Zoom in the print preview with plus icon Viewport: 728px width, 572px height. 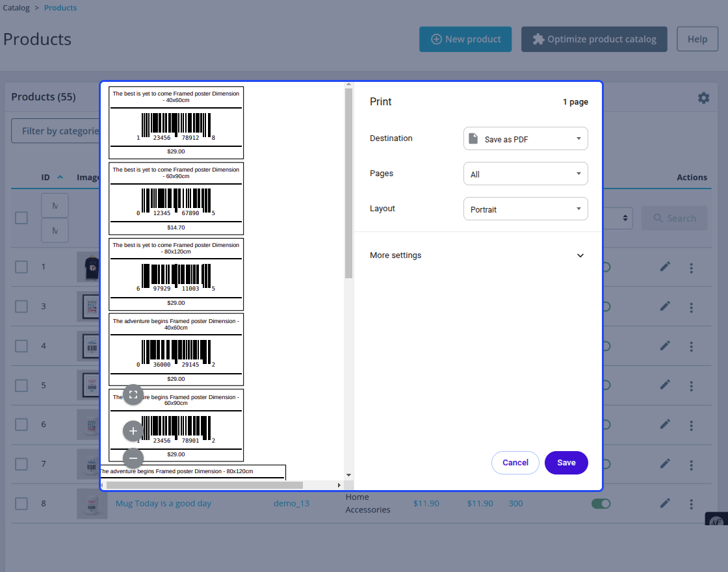click(x=133, y=431)
